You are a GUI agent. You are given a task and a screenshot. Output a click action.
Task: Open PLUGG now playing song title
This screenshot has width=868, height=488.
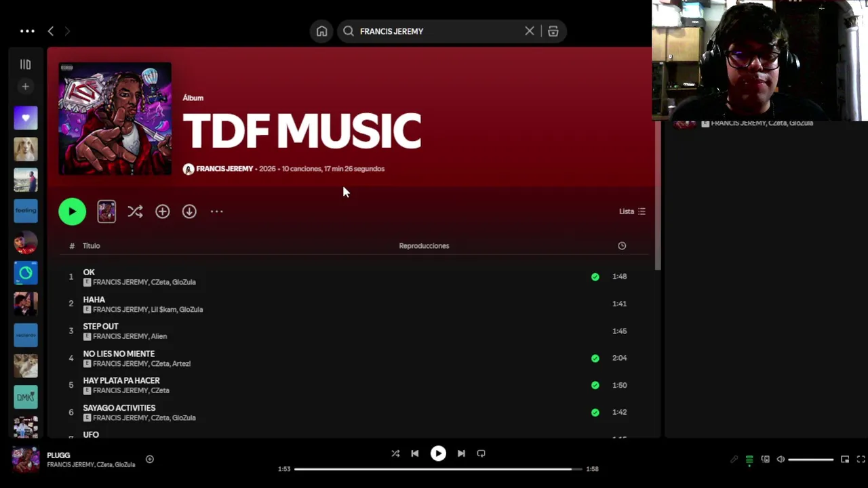(x=58, y=455)
